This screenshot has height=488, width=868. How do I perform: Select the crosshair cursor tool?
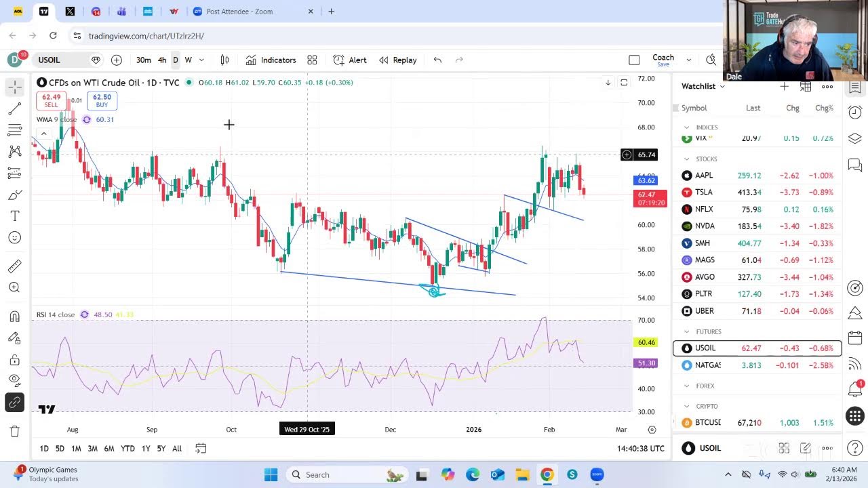(14, 87)
